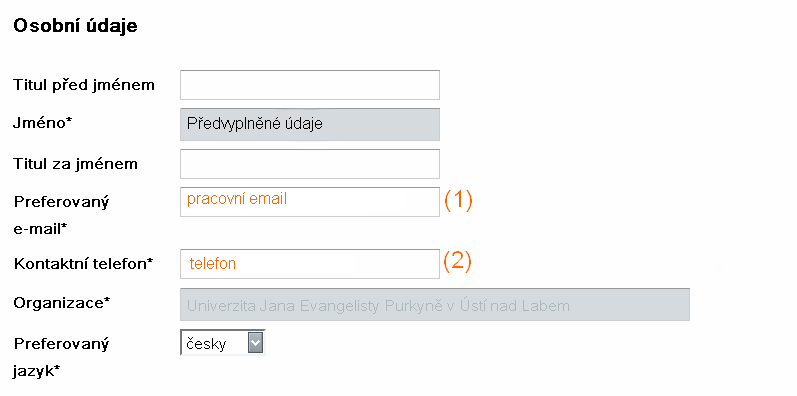The image size is (797, 396).
Task: Click the 'Preferovaný jazyk*' label
Action: point(61,357)
